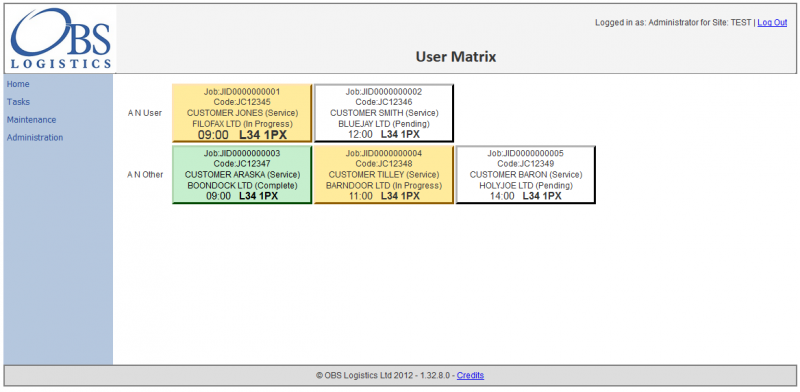The image size is (800, 392).
Task: Open the Credits link in footer
Action: (x=470, y=376)
